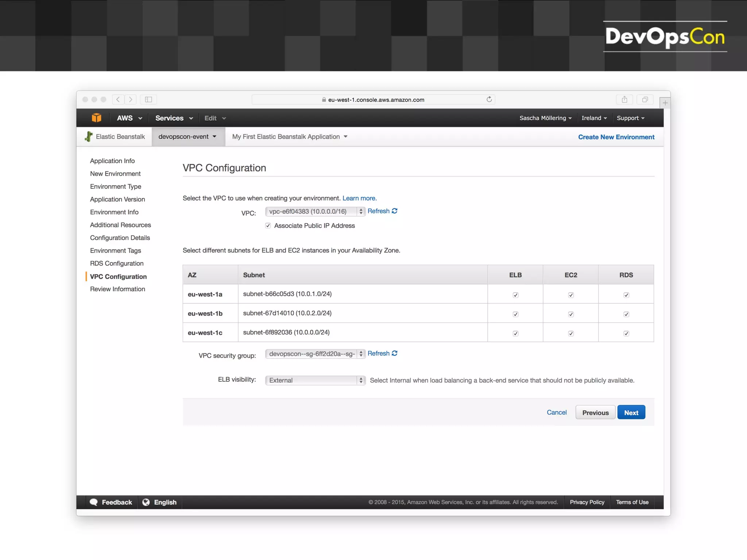The width and height of the screenshot is (747, 560).
Task: Click the AWS orange cube logo
Action: [96, 118]
